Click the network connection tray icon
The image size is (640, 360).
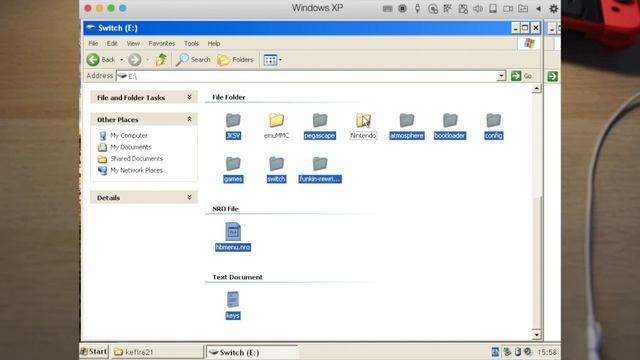tap(507, 352)
